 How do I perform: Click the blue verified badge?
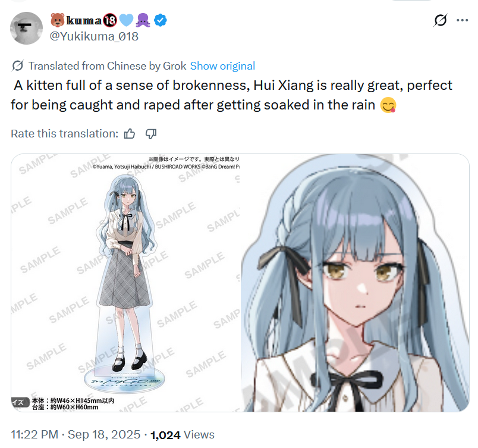tap(160, 20)
